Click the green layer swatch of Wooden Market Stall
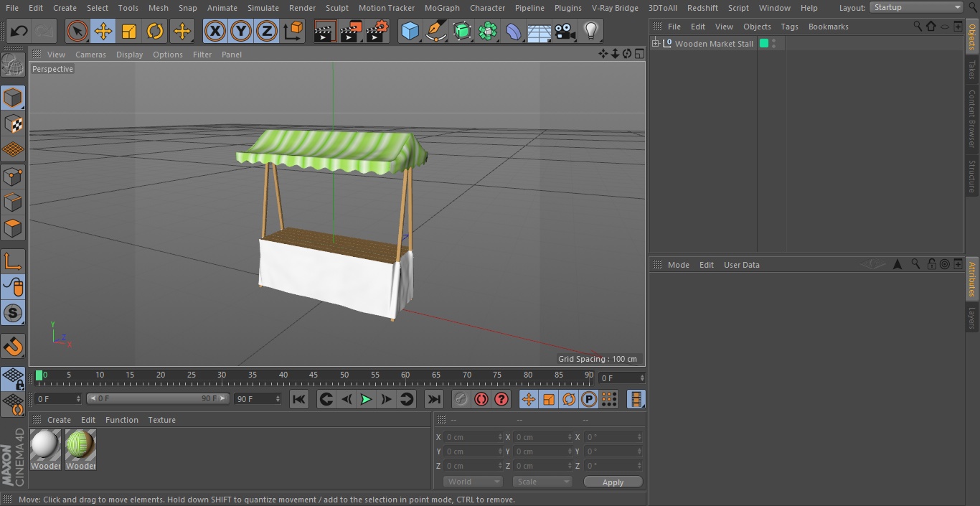 point(764,44)
